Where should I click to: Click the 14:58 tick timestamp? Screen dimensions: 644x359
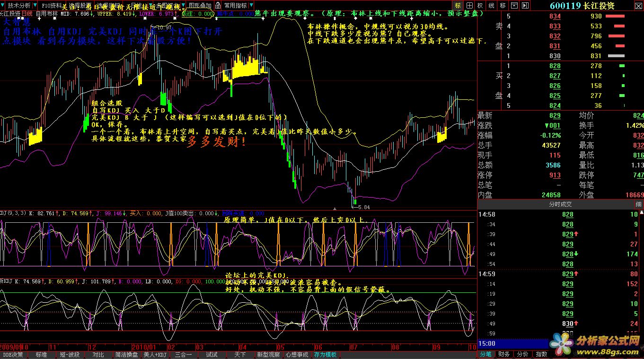487,214
